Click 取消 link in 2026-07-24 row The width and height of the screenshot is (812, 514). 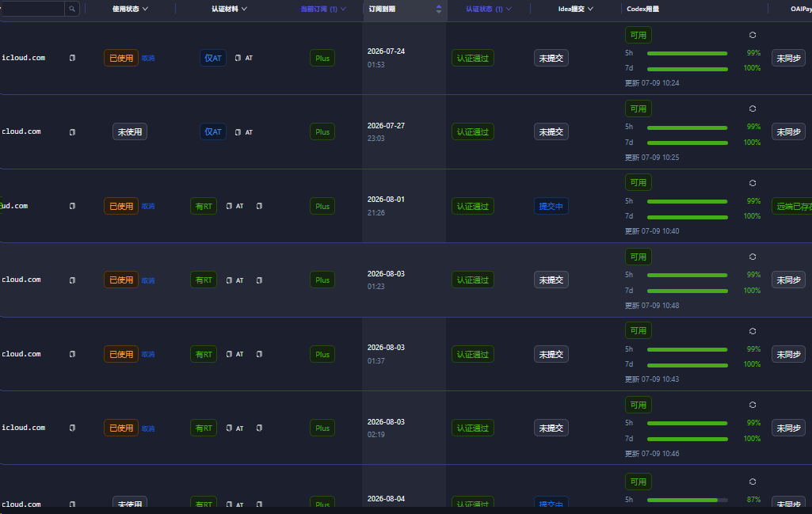(148, 58)
